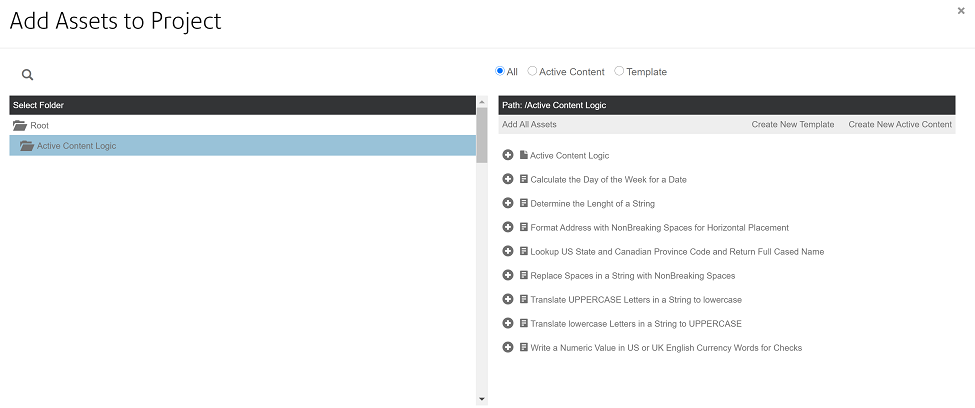Click the folder list scroll down arrow
Viewport: 975px width, 408px height.
482,399
